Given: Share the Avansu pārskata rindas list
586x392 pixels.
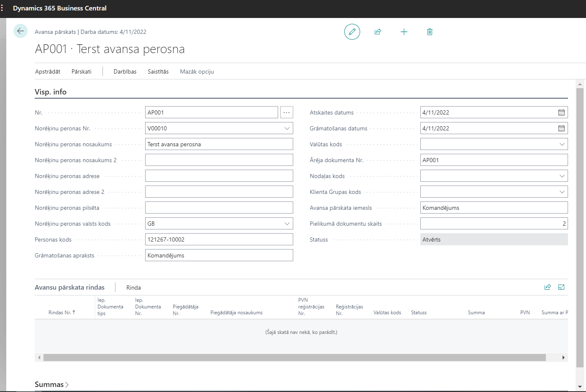Looking at the screenshot, I should pyautogui.click(x=548, y=287).
